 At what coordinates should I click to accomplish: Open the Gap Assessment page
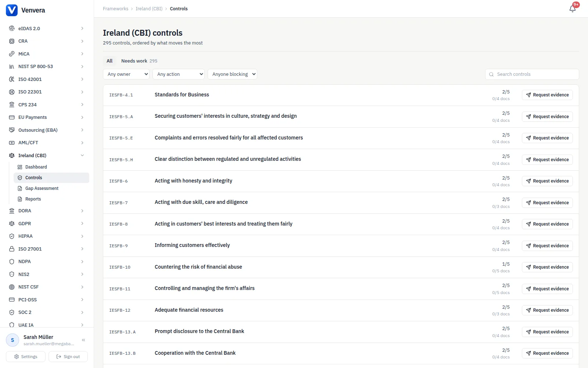pyautogui.click(x=51, y=188)
